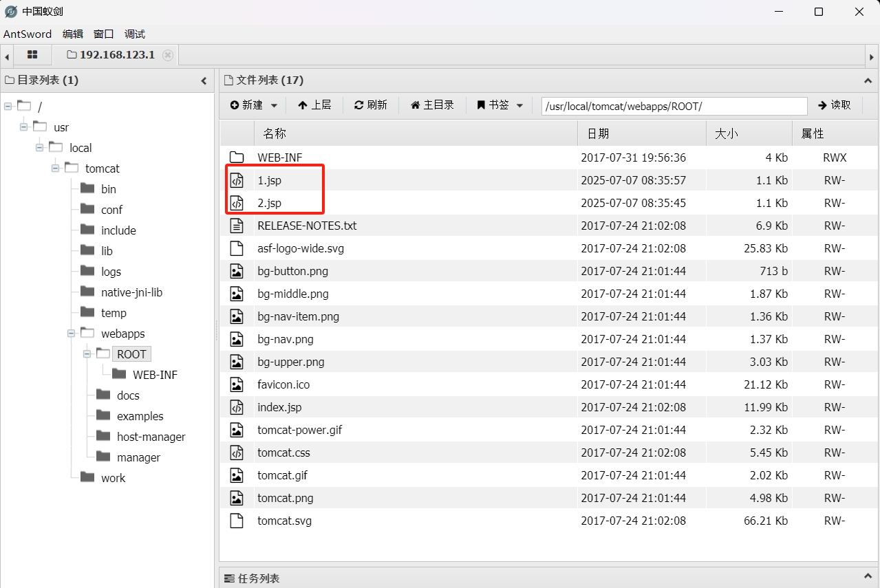Expand the 新建 dropdown arrow
This screenshot has width=880, height=588.
(274, 105)
